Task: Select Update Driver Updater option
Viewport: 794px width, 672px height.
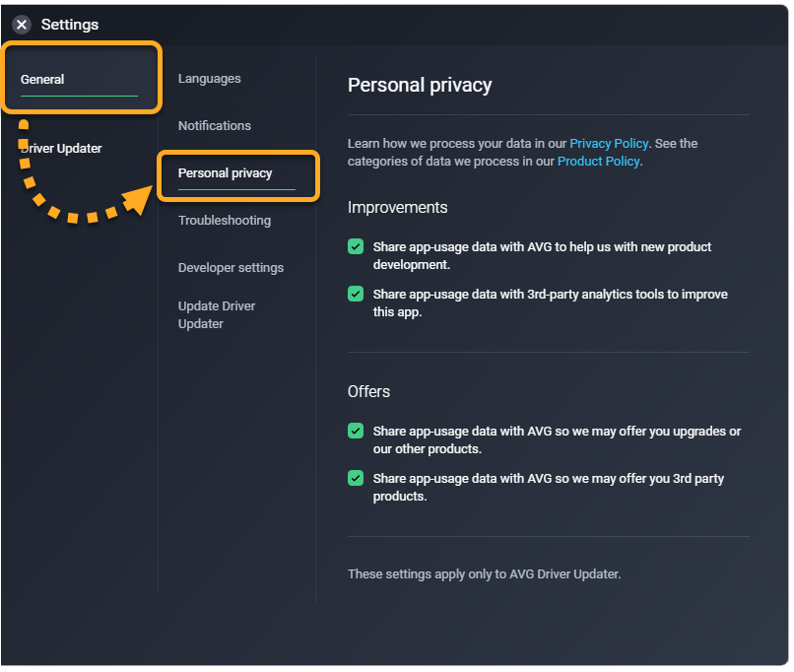Action: [x=217, y=314]
